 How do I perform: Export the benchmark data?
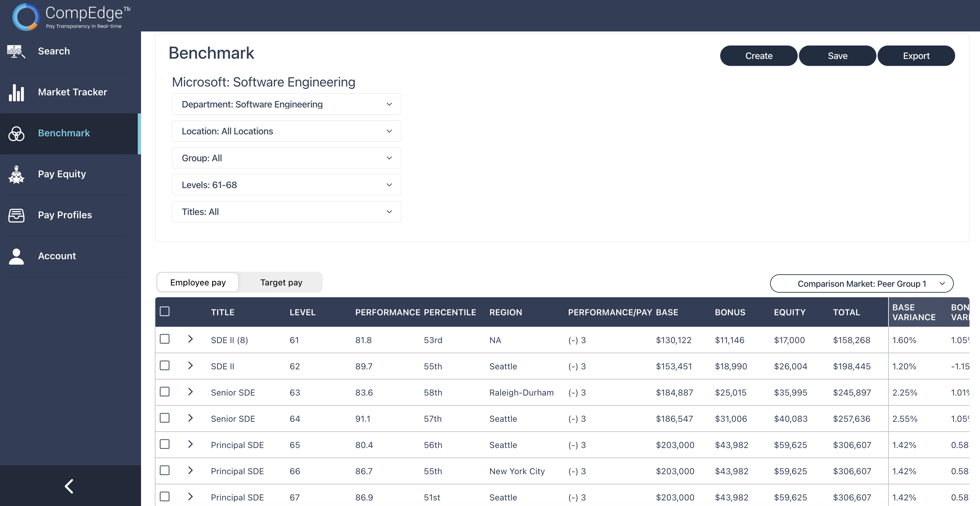point(916,55)
